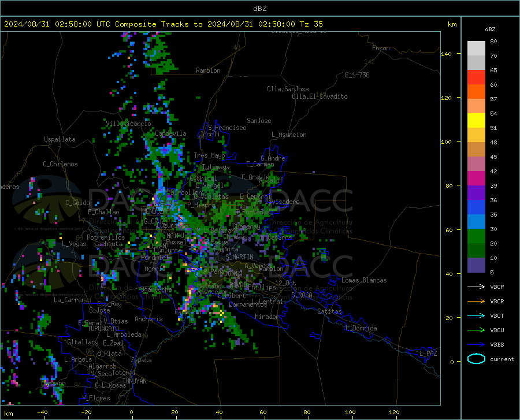Click the cyan current-track ellipse icon

[x=476, y=359]
